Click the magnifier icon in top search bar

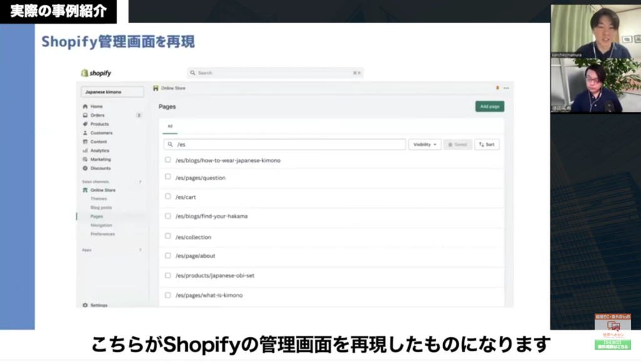pos(193,73)
